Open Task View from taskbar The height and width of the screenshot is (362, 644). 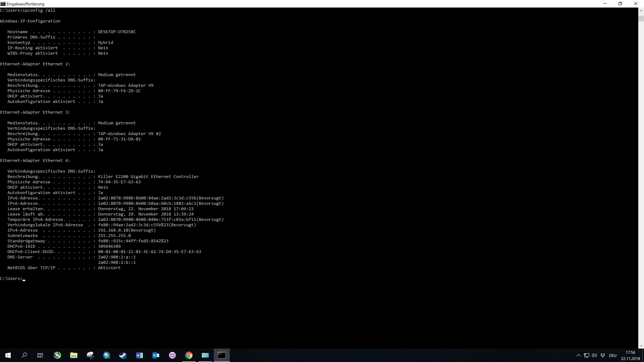pos(40,355)
